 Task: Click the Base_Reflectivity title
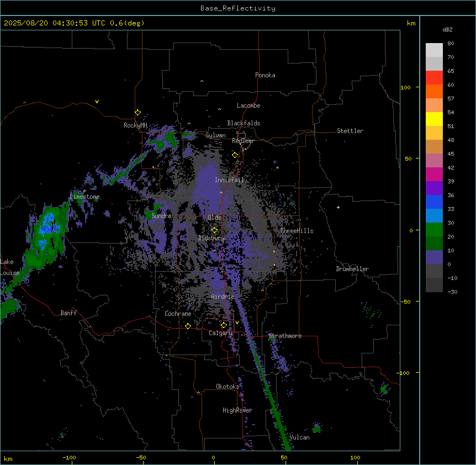(x=238, y=8)
